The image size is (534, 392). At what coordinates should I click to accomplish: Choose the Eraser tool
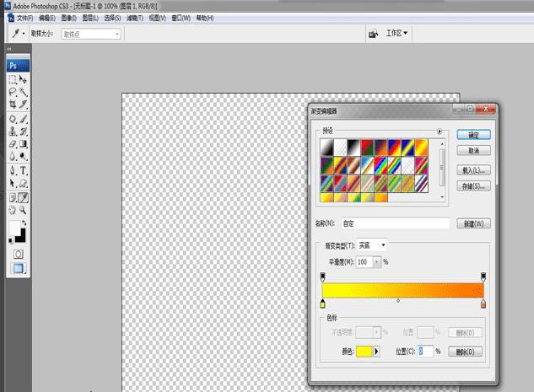[13, 144]
